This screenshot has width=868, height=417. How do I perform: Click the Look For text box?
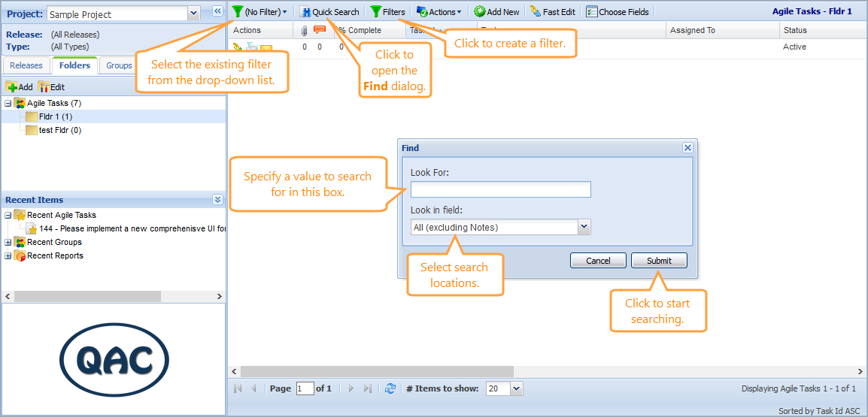(x=500, y=189)
